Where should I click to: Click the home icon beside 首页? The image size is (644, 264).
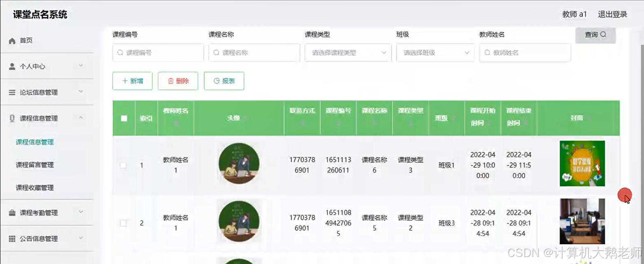(x=12, y=41)
